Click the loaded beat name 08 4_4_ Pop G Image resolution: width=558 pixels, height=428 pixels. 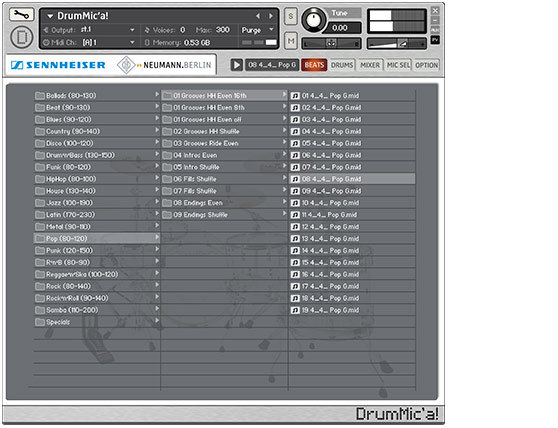272,65
